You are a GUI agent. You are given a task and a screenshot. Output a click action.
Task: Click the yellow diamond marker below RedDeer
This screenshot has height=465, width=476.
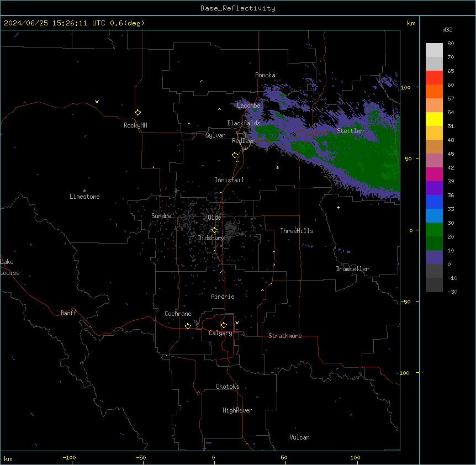pos(235,155)
